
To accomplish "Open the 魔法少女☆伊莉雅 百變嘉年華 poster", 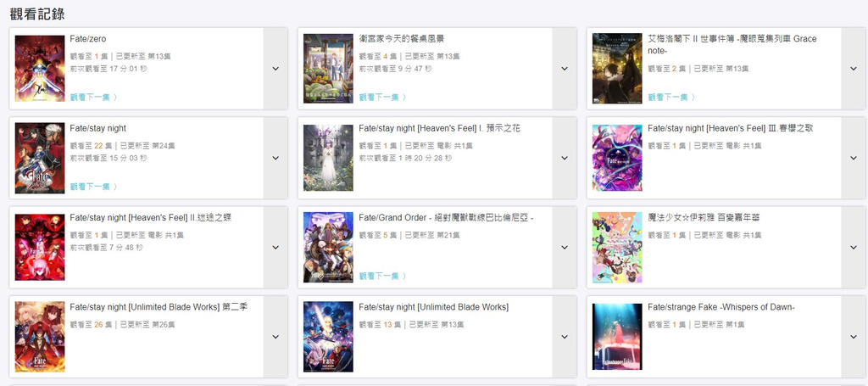I will (x=617, y=247).
